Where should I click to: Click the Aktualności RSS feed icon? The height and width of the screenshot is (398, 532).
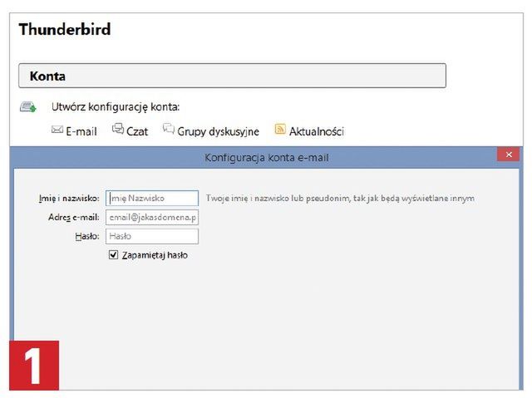[x=280, y=129]
